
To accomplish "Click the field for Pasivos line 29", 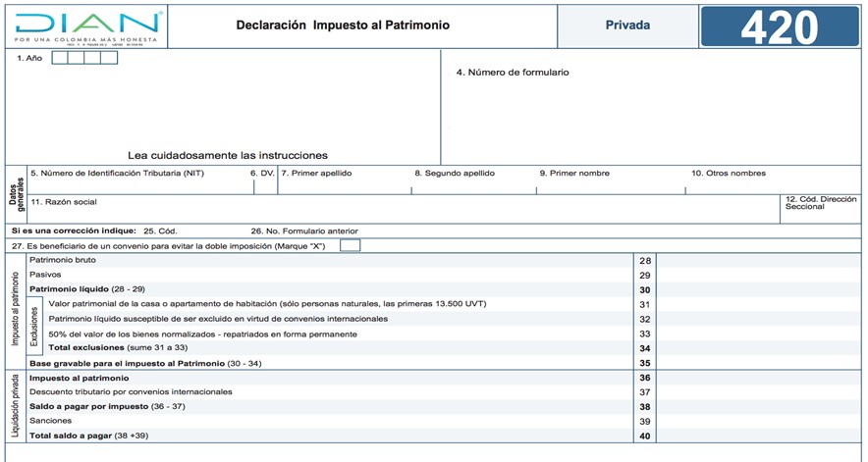I will pos(758,275).
